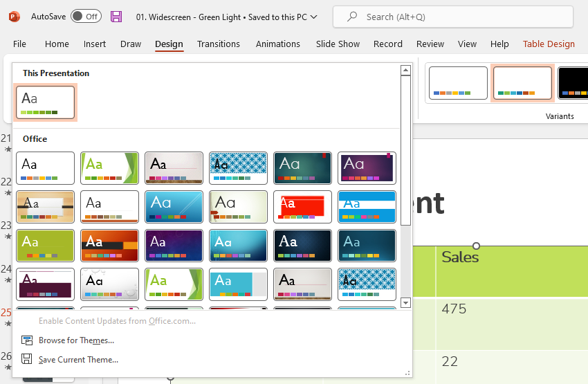This screenshot has height=384, width=588.
Task: Expand the file name dropdown arrow
Action: (315, 17)
